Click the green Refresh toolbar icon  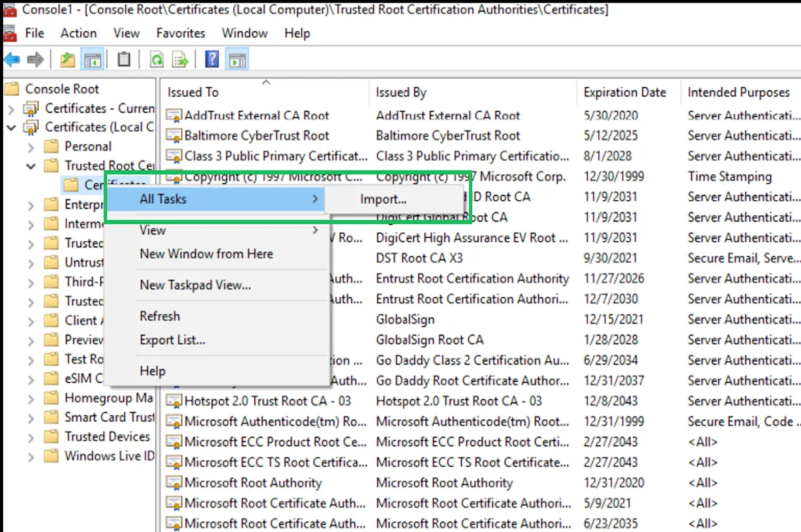coord(157,60)
